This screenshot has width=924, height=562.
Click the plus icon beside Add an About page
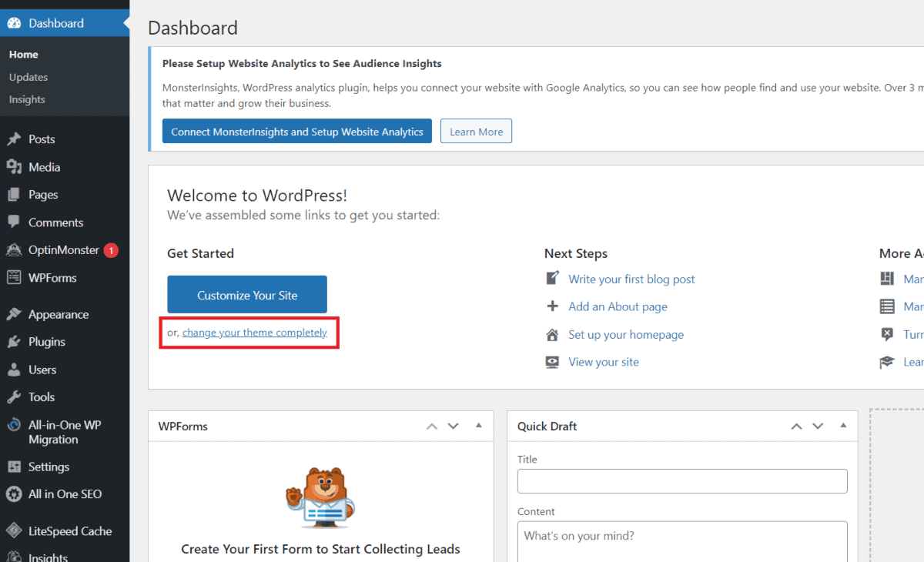(552, 306)
